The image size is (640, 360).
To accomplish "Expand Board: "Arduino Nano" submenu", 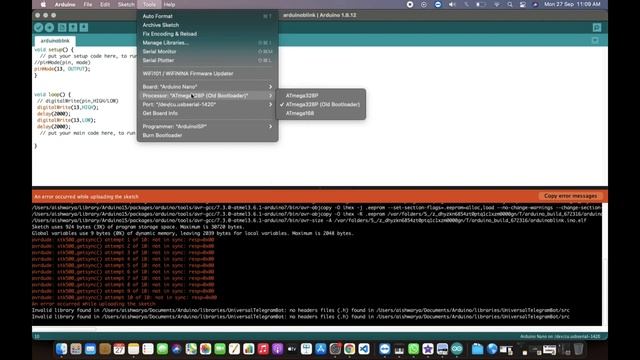I will pos(207,87).
